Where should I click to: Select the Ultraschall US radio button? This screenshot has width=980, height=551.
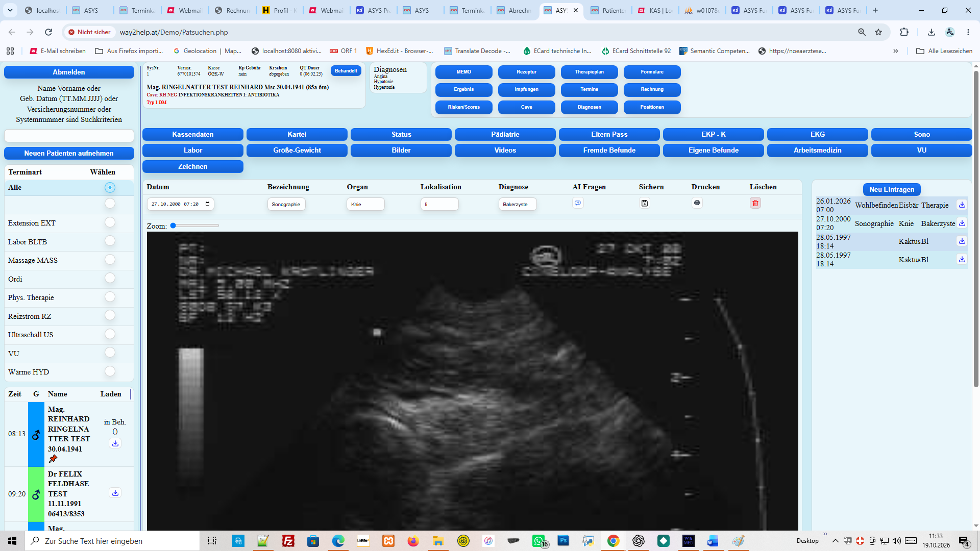(110, 334)
